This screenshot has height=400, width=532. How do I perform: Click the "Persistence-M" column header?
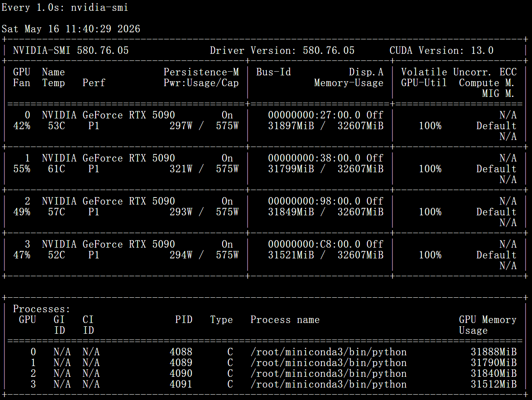point(201,72)
